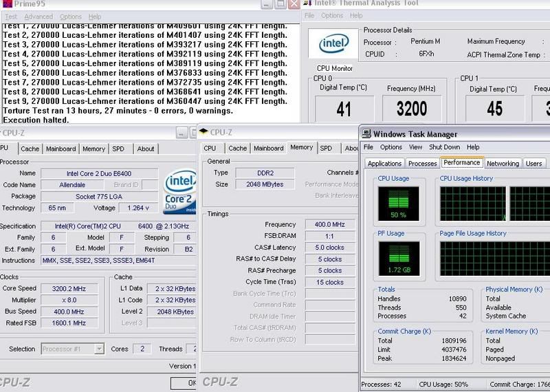
Task: Click the memory Type field showing DDR2
Action: 265,173
